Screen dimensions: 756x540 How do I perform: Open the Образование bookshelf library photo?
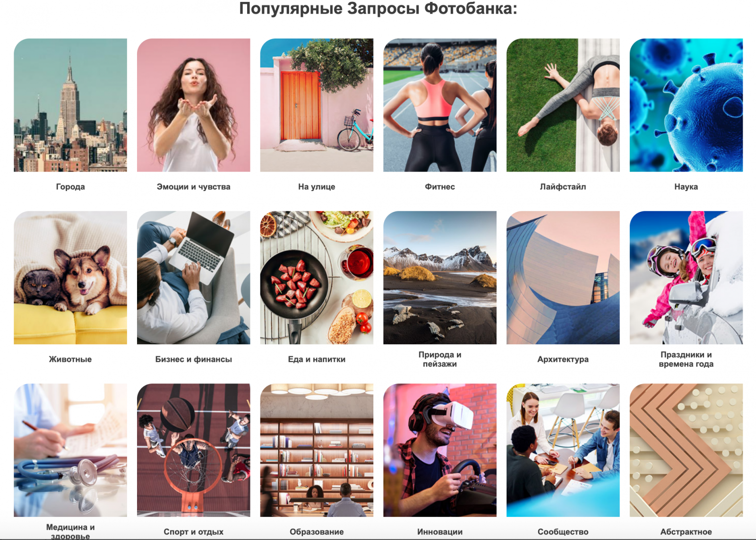click(x=317, y=450)
